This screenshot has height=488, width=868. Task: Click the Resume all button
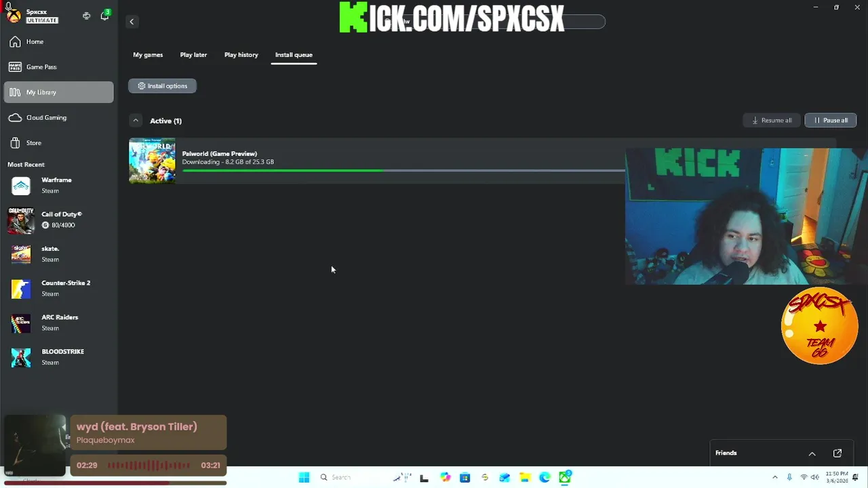point(772,121)
